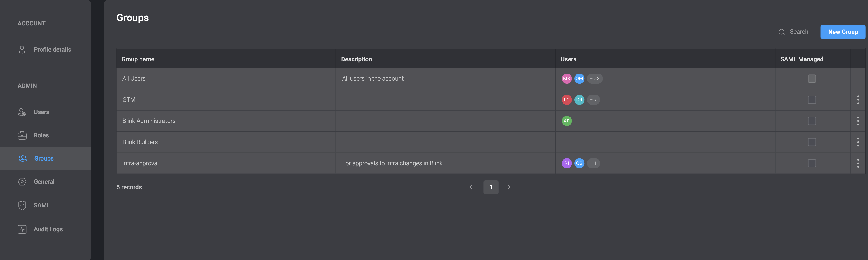Show the + 7 additional GTM users
This screenshot has height=260, width=868.
point(593,100)
